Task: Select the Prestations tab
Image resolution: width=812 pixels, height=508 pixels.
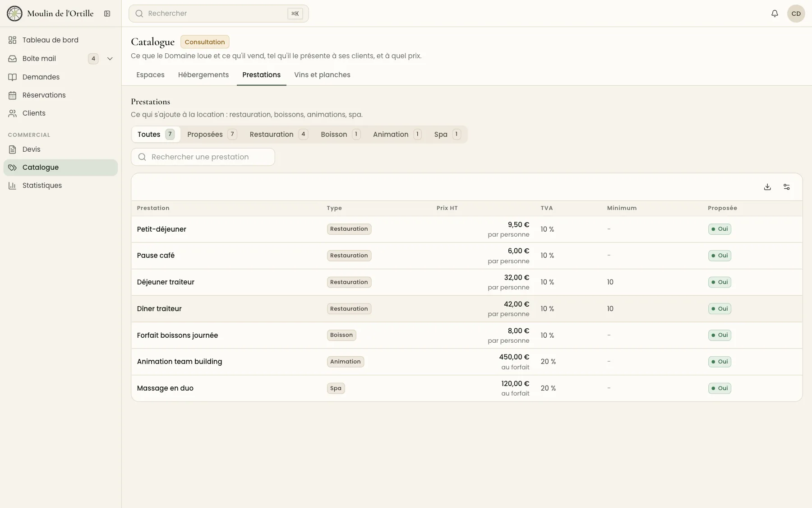Action: point(262,75)
